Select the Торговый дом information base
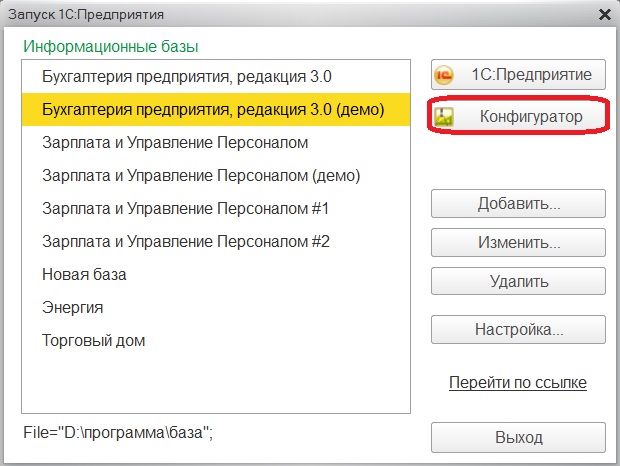The width and height of the screenshot is (620, 466). tap(216, 340)
